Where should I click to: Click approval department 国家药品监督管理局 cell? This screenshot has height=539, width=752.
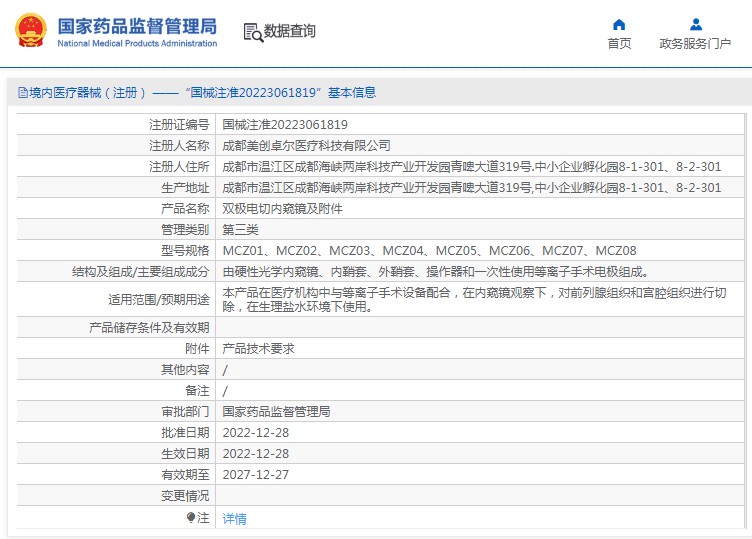[x=276, y=412]
